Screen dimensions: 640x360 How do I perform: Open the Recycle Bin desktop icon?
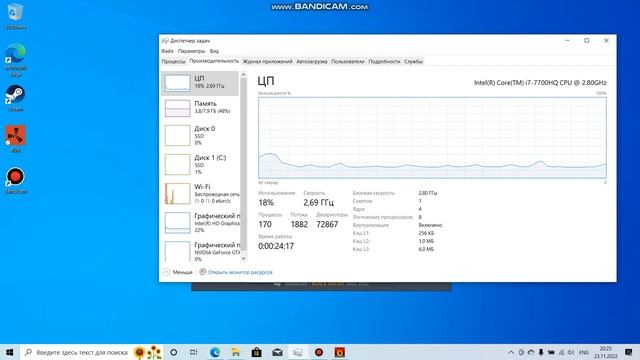(16, 16)
